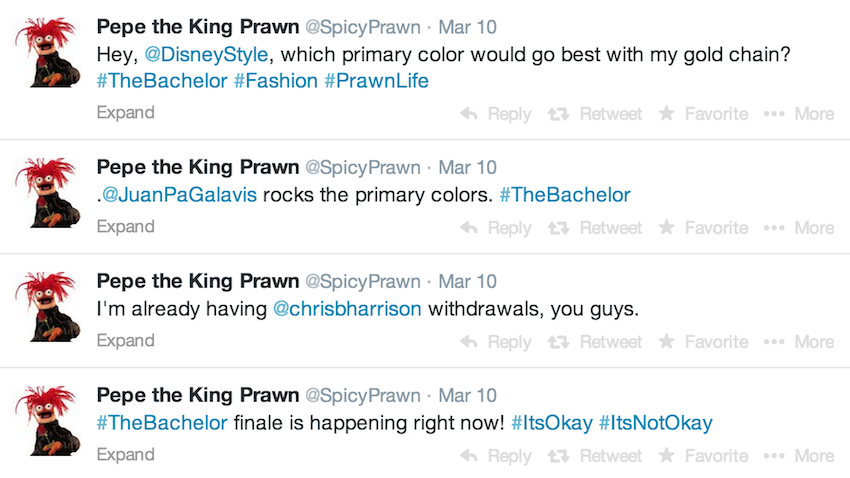Favorite the Bachelor finale tweet
This screenshot has height=478, width=850.
[703, 456]
